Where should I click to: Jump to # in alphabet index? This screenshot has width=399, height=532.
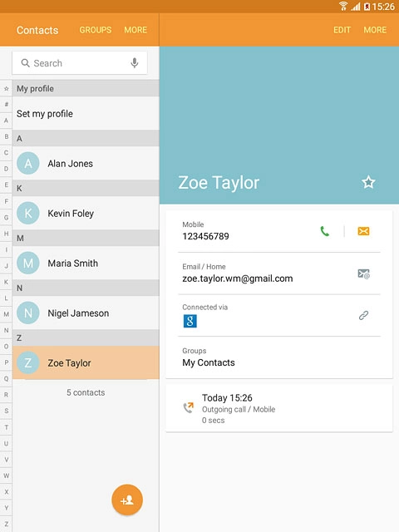point(6,104)
